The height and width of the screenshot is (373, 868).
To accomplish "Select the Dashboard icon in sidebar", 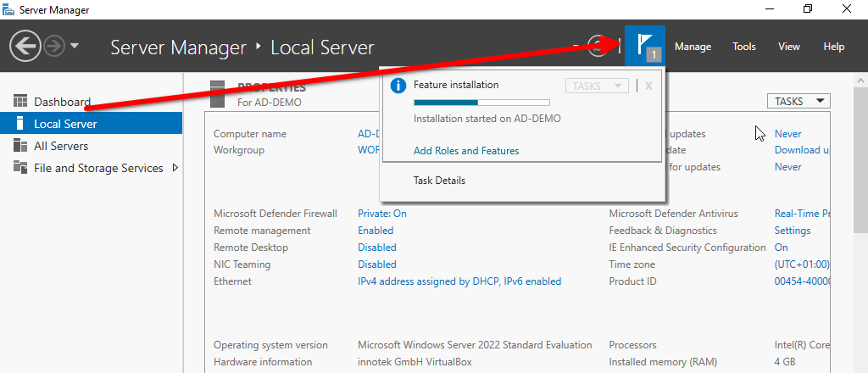I will point(21,102).
